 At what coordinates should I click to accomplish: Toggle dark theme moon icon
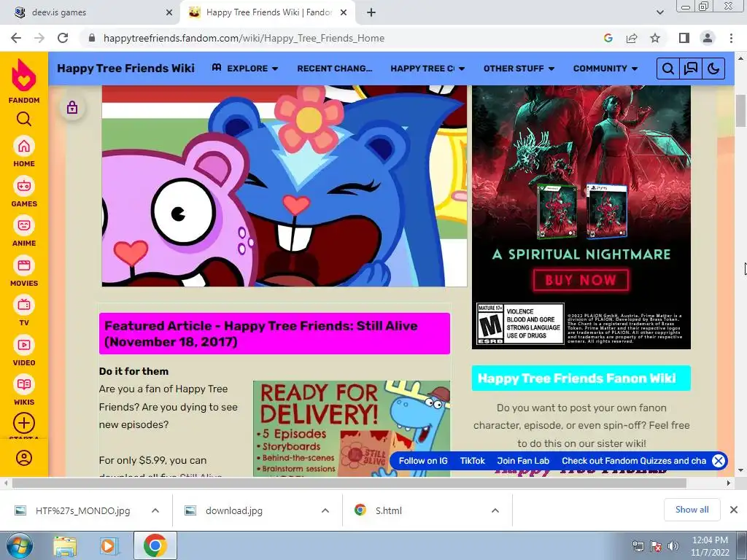coord(713,69)
